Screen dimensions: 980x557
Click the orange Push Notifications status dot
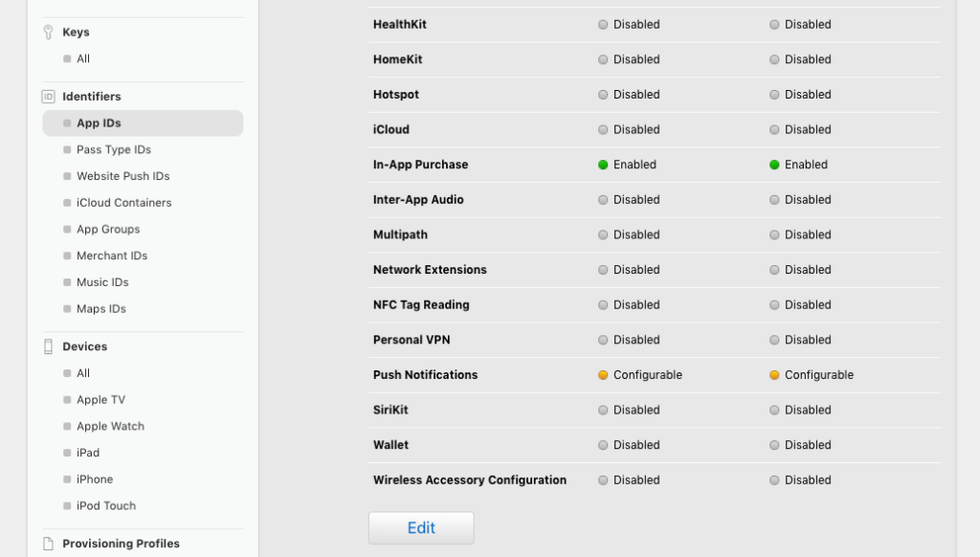click(x=603, y=375)
